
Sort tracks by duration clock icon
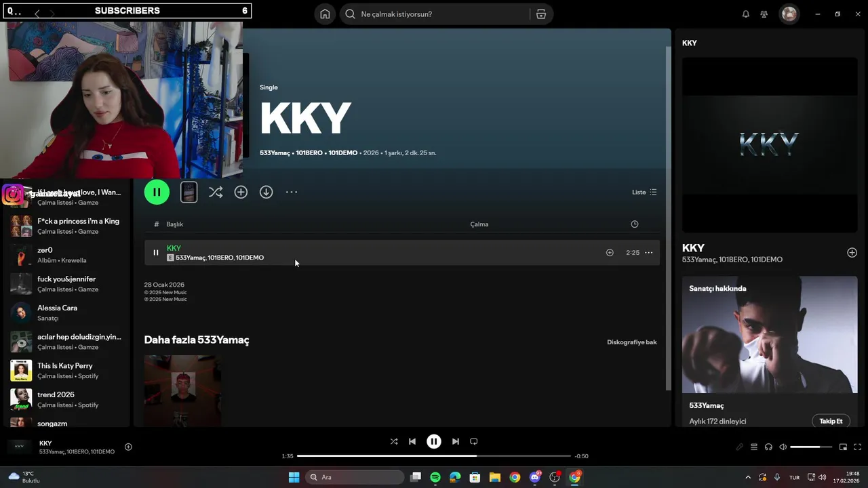pos(635,224)
